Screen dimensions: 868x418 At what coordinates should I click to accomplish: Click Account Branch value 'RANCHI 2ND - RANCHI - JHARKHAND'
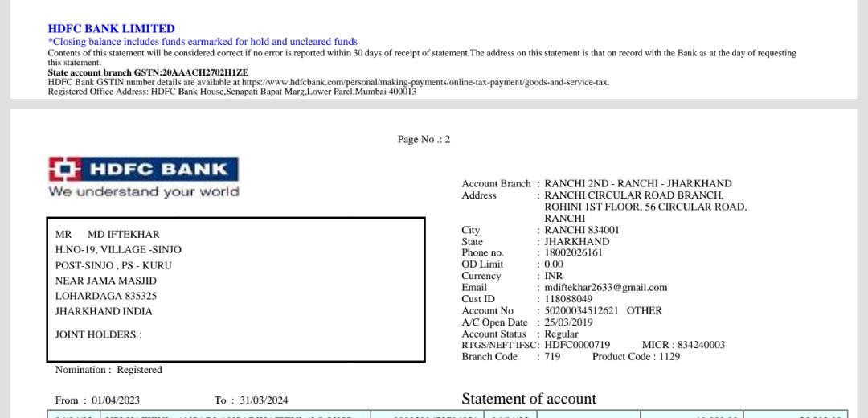638,184
